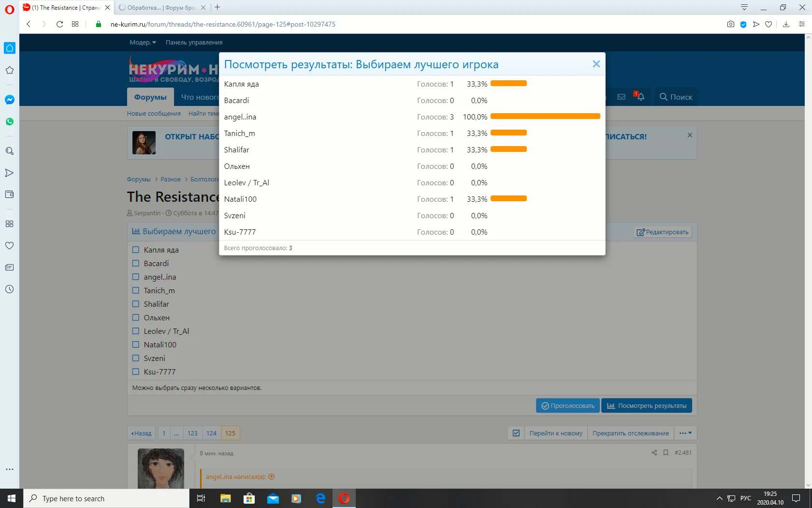This screenshot has width=812, height=508.
Task: Click Windows taskbar search box
Action: pyautogui.click(x=106, y=498)
